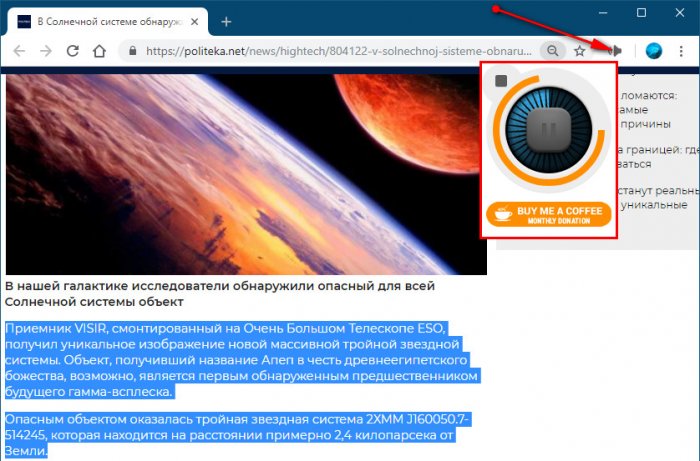
Task: Open the browser home page
Action: point(99,51)
